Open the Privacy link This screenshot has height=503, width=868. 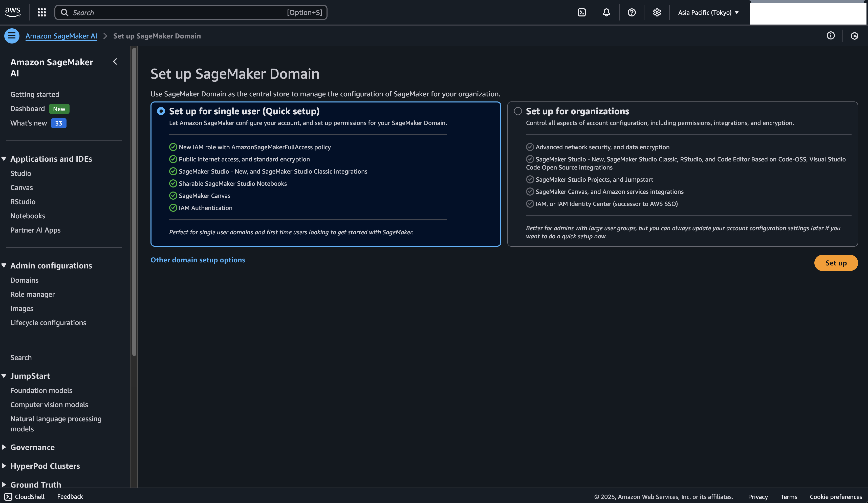click(x=758, y=496)
